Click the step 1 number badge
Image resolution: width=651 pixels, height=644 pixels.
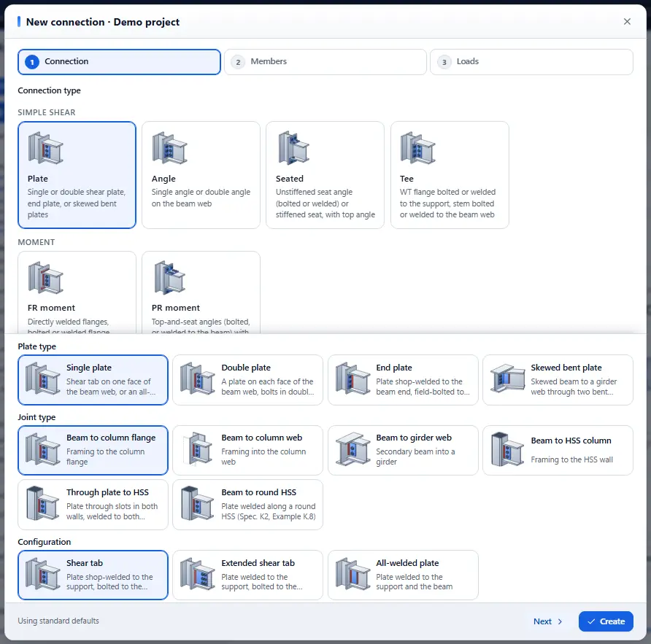tap(32, 62)
